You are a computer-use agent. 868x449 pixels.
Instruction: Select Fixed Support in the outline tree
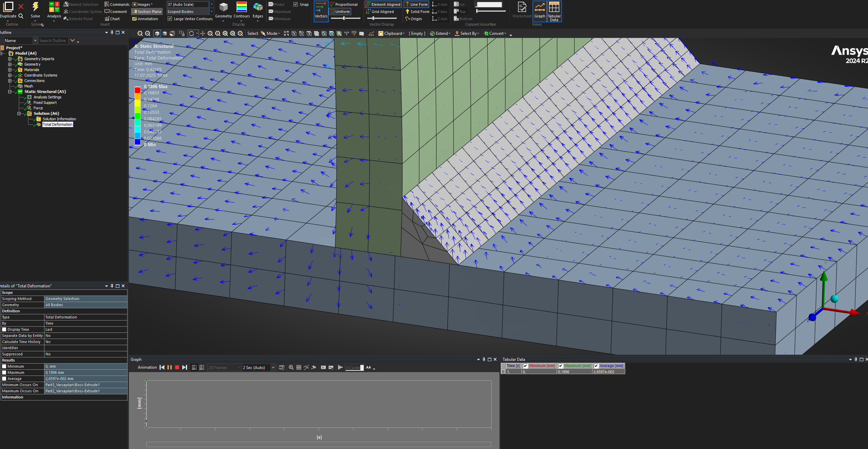[45, 103]
